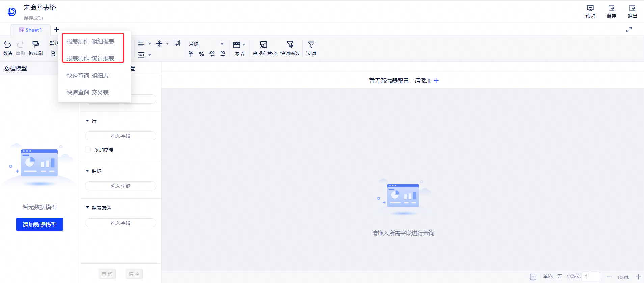644x283 pixels.
Task: Click the 小数位 decimal places input field
Action: coord(592,277)
